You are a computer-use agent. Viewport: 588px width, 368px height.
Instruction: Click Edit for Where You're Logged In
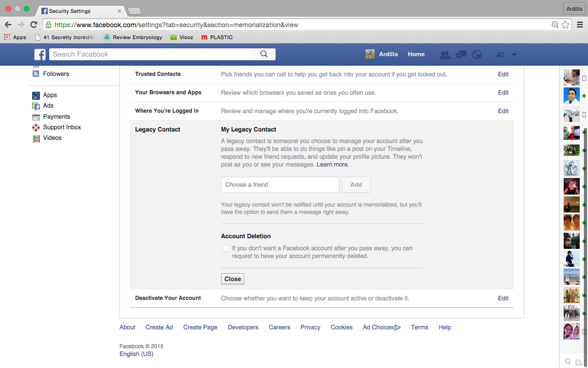point(503,111)
